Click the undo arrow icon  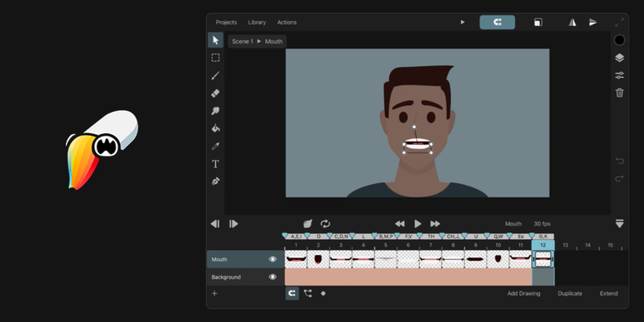tap(619, 161)
